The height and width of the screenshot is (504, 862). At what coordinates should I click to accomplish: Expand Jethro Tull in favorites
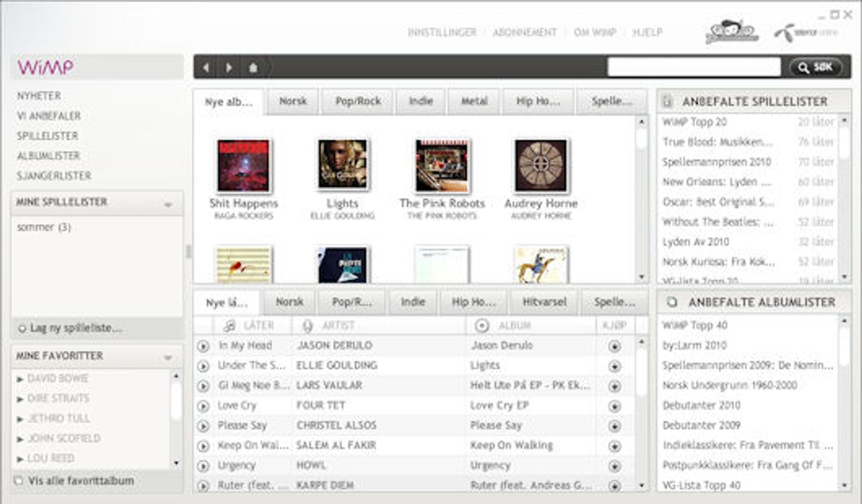19,419
